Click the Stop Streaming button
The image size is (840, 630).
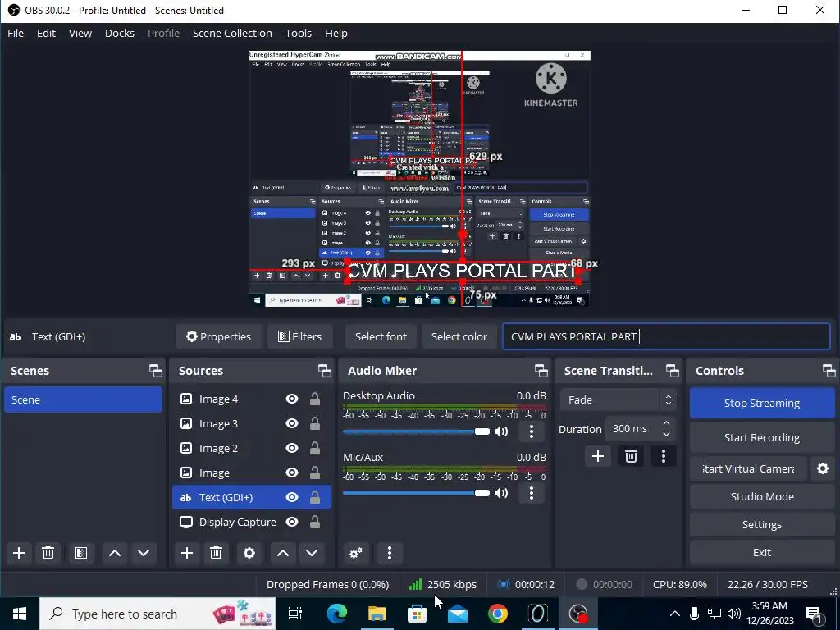762,404
